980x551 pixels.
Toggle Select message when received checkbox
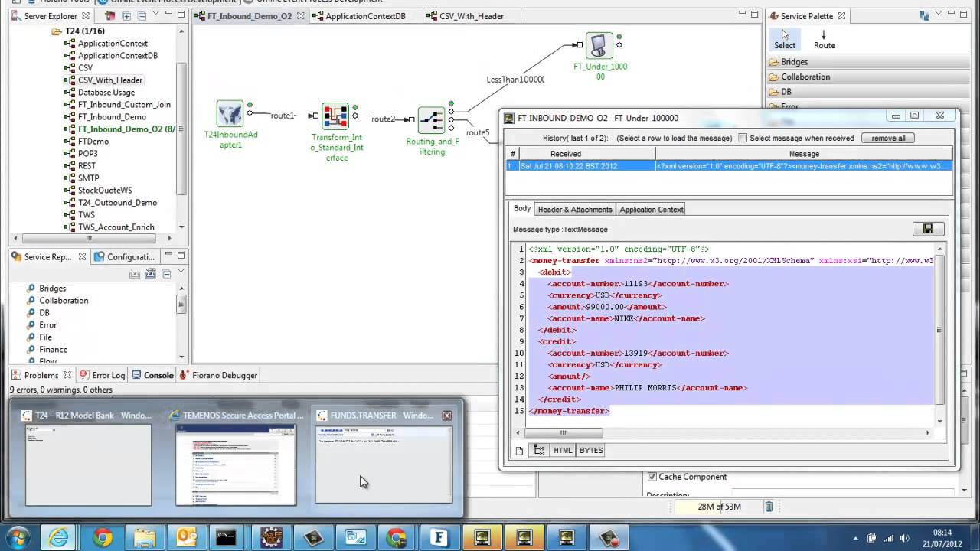coord(743,139)
